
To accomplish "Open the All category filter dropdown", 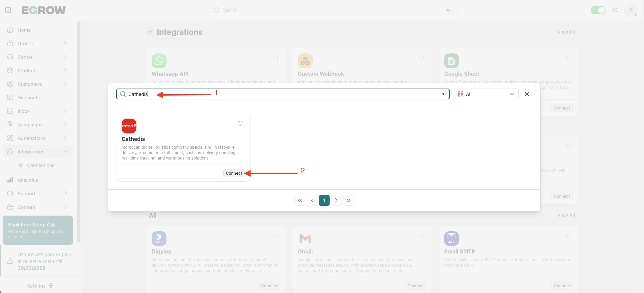I will click(486, 94).
